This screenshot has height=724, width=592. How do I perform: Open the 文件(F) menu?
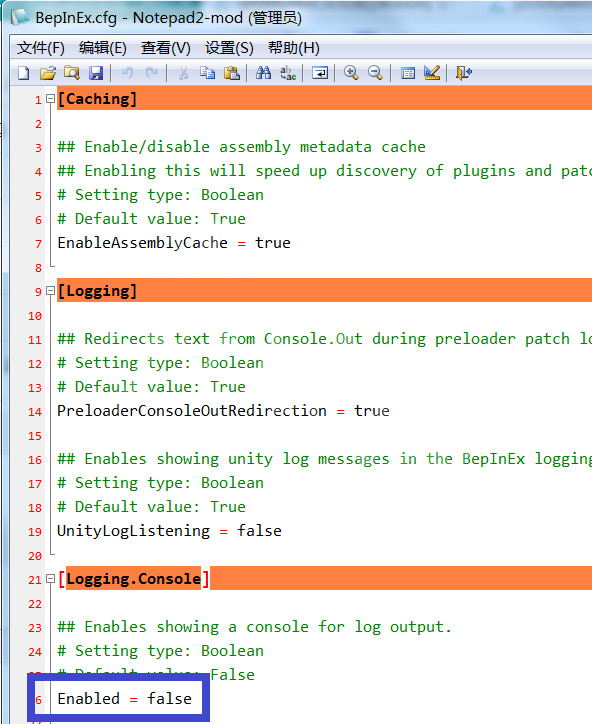point(41,48)
